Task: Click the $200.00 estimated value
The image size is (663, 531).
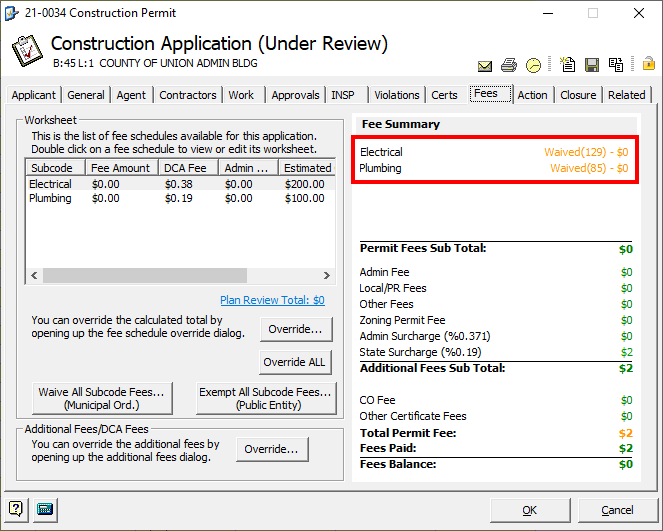Action: [x=304, y=184]
